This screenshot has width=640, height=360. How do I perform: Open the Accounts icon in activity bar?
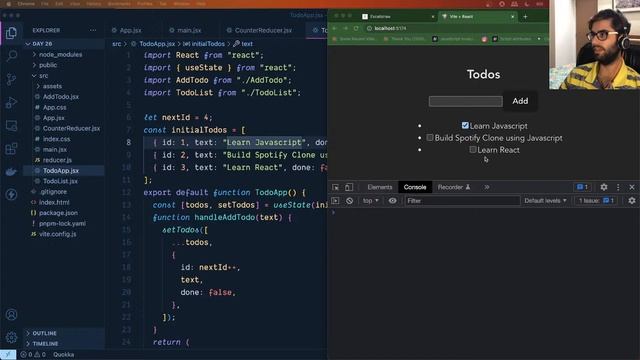click(x=11, y=314)
